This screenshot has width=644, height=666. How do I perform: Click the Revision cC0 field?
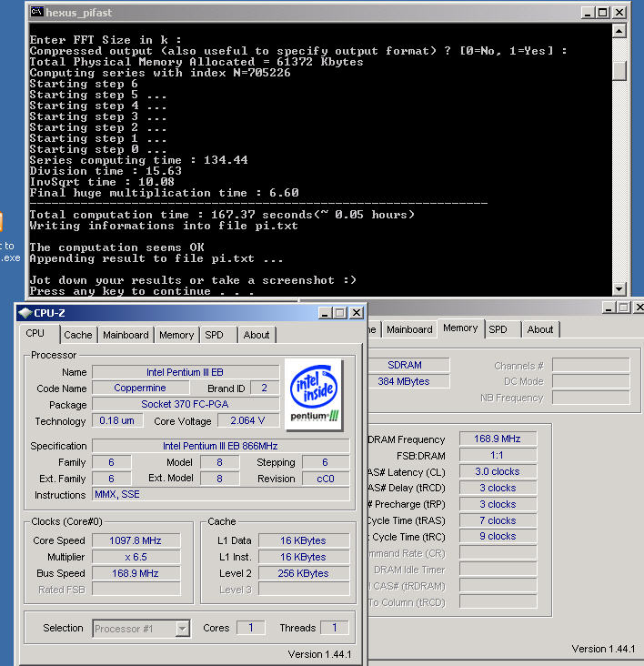pyautogui.click(x=326, y=479)
